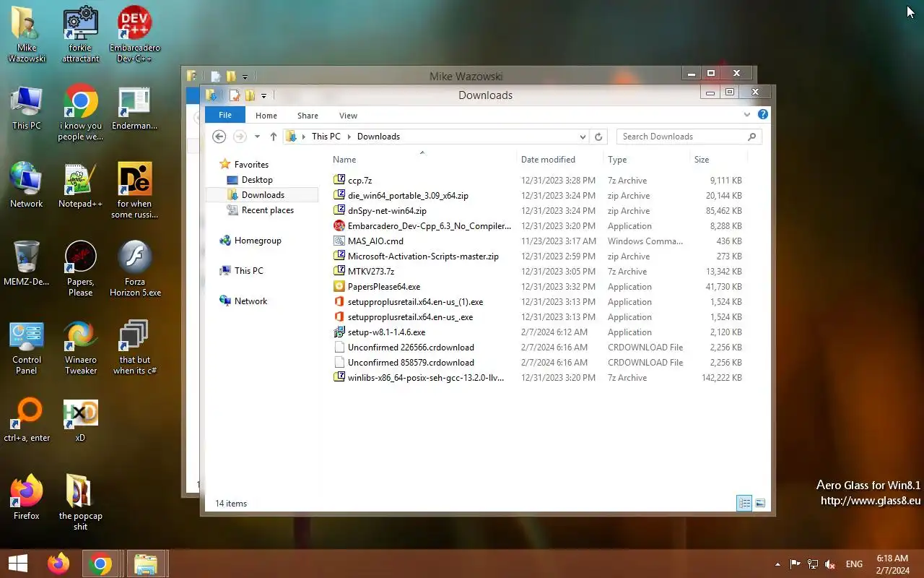Click the muted volume tray icon
This screenshot has width=924, height=578.
831,564
